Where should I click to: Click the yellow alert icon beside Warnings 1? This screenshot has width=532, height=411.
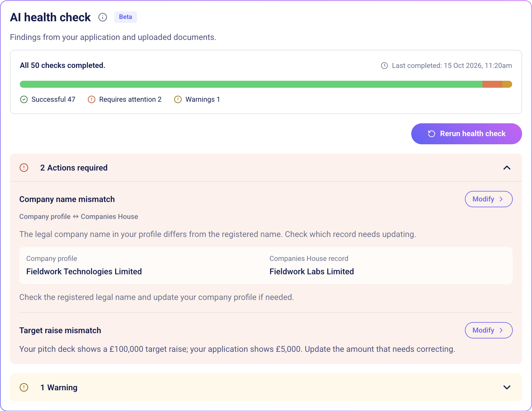178,99
